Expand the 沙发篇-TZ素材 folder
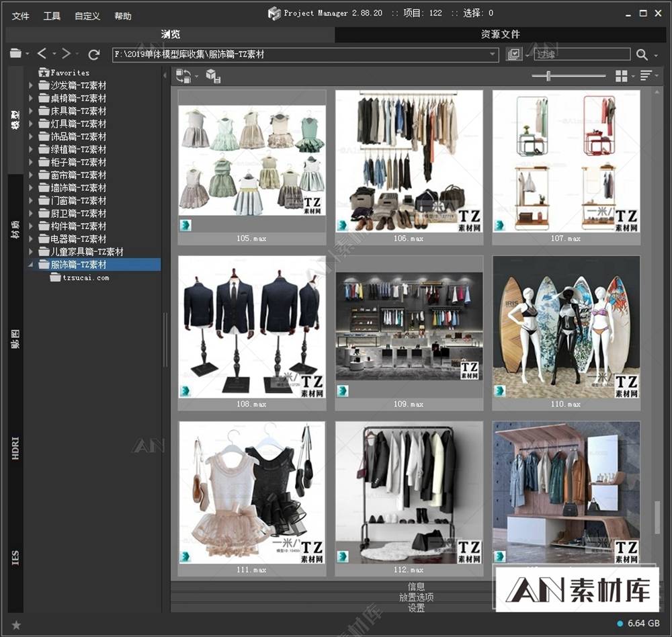 pyautogui.click(x=31, y=85)
